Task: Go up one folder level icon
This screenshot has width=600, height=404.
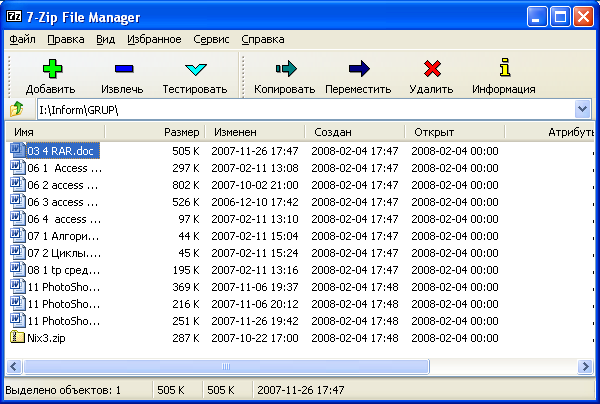Action: (x=16, y=109)
